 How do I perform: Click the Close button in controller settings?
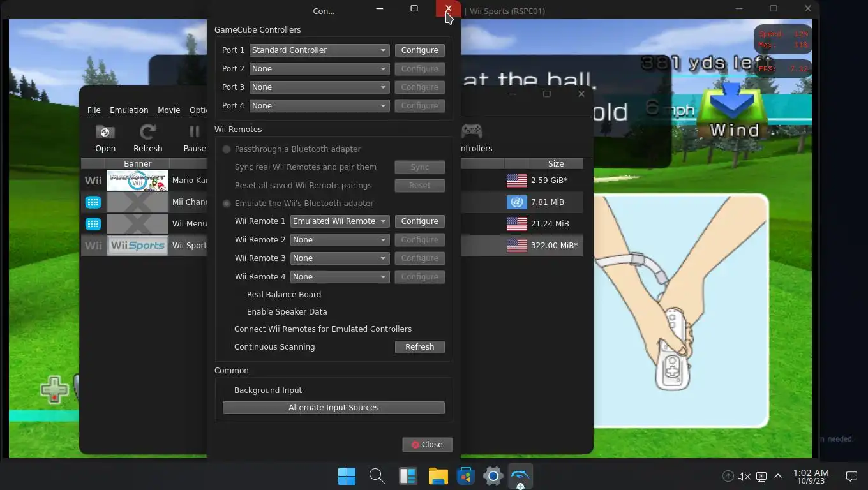[x=427, y=445]
